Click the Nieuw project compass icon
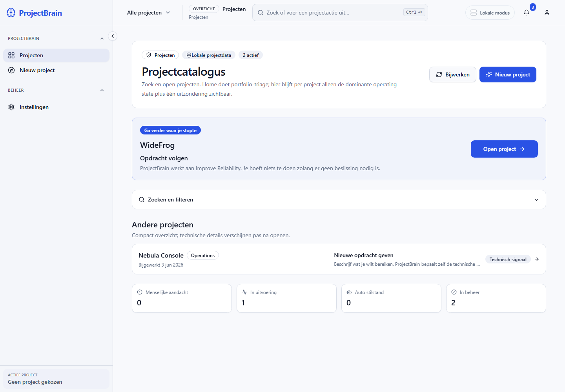The image size is (565, 392). coord(11,70)
